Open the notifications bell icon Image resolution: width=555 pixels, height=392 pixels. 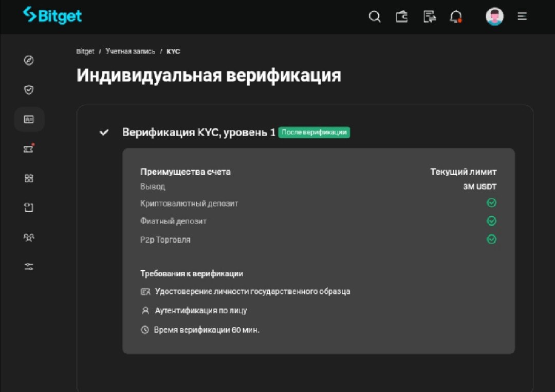(455, 16)
